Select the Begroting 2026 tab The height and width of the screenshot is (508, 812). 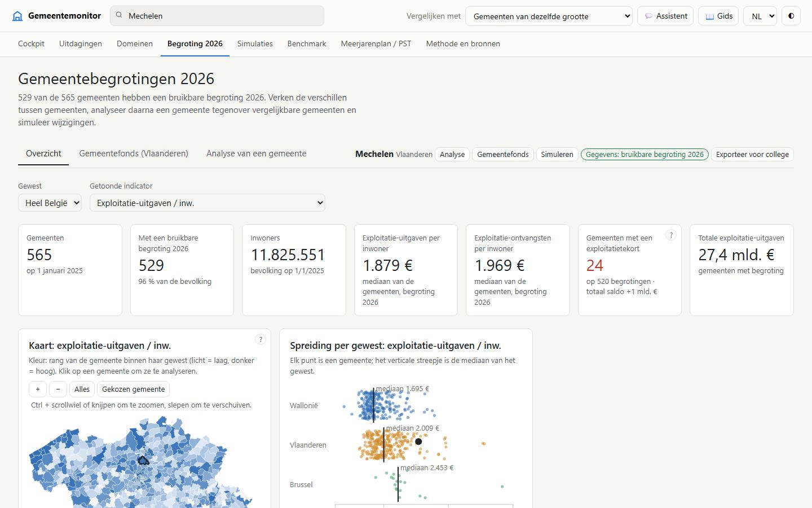point(195,43)
